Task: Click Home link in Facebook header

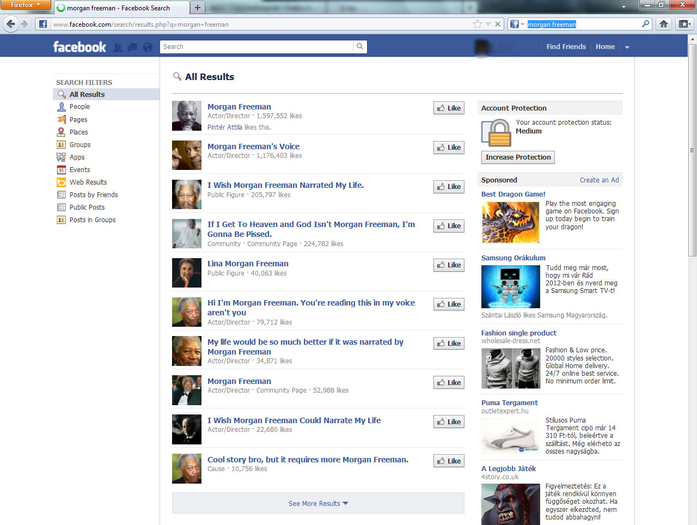Action: click(605, 47)
